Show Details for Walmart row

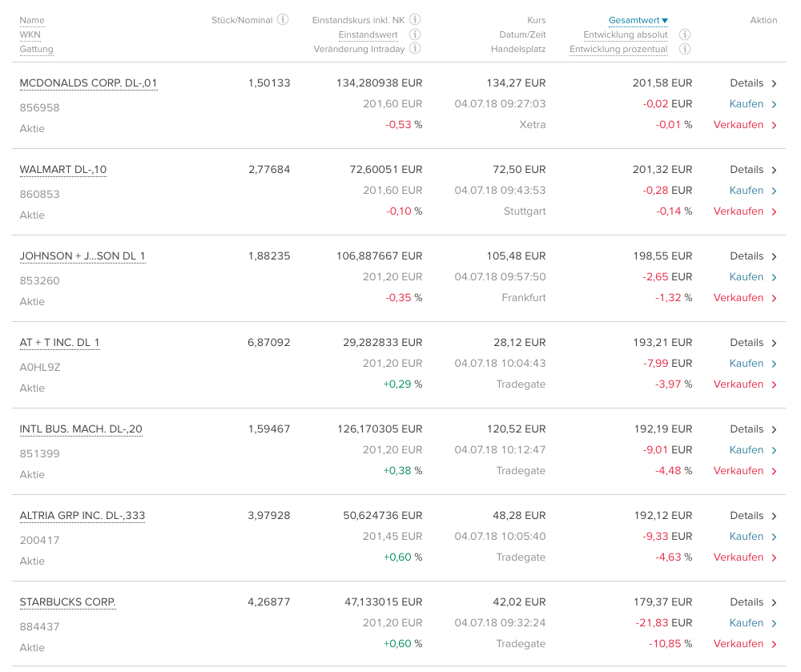pyautogui.click(x=754, y=170)
